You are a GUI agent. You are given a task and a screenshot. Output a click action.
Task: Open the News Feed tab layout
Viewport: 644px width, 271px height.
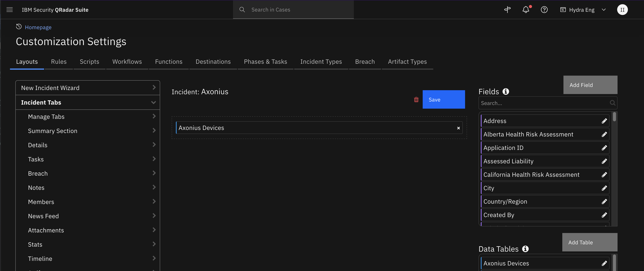[x=88, y=216]
